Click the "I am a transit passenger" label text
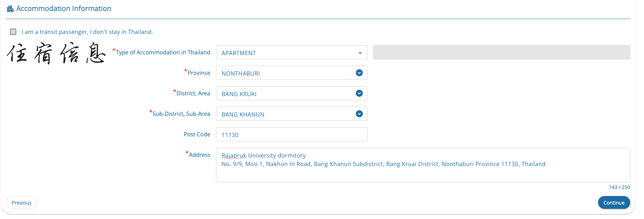Viewport: 644px width, 219px height. (x=87, y=32)
